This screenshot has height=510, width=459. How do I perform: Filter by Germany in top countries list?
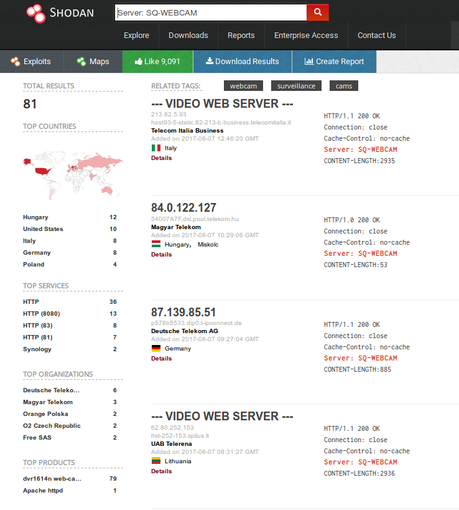point(37,253)
